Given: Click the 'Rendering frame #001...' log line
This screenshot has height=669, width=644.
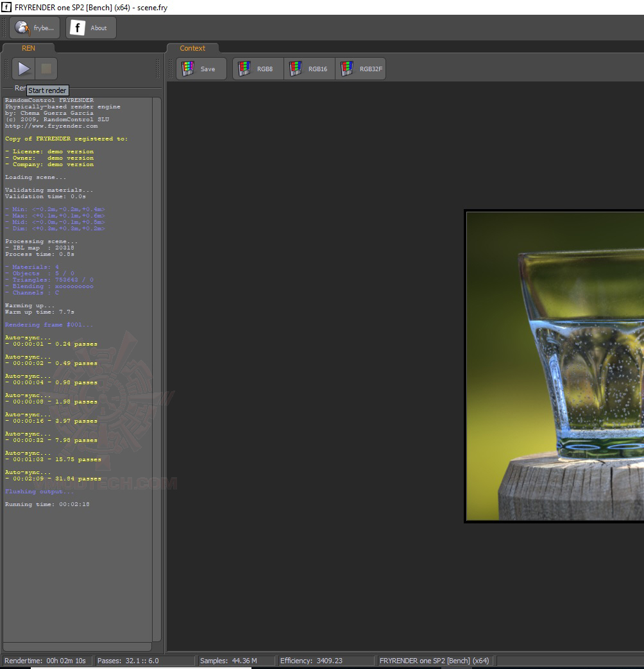Looking at the screenshot, I should (49, 325).
